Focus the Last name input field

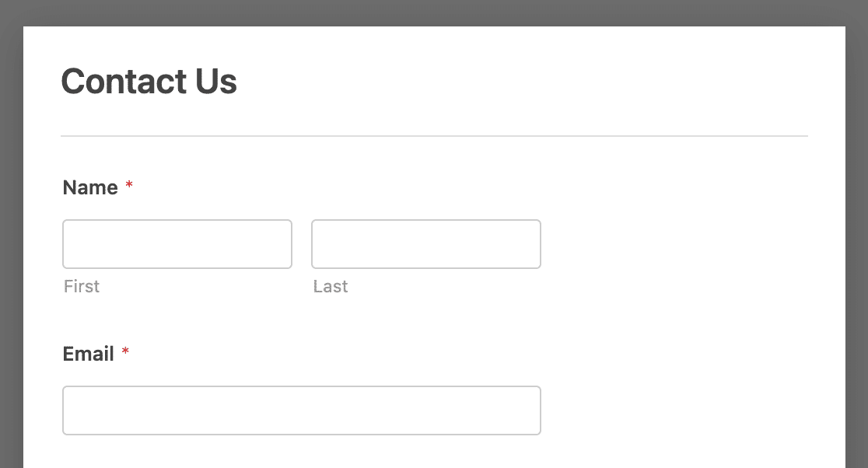coord(426,244)
